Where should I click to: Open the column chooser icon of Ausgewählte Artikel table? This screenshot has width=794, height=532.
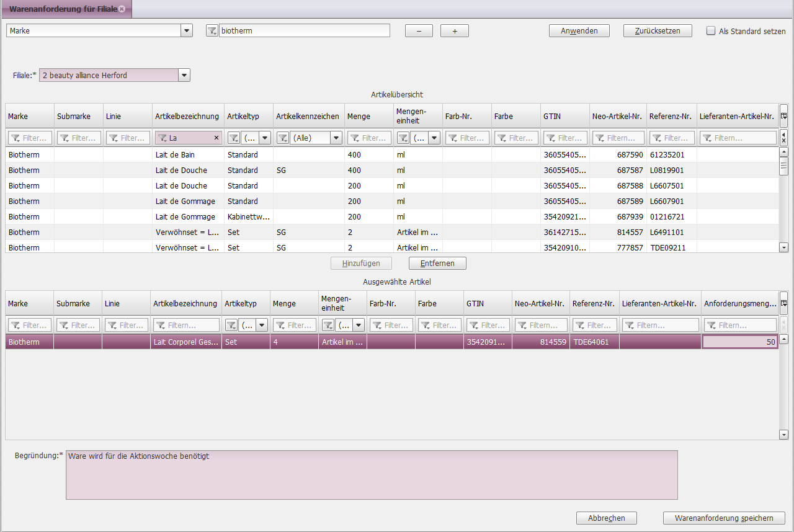point(783,303)
